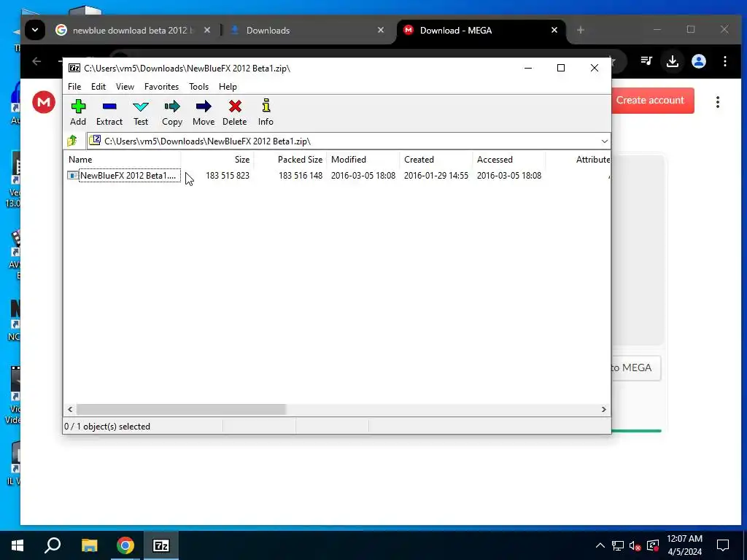747x560 pixels.
Task: Click Chrome back navigation arrow
Action: tap(36, 61)
